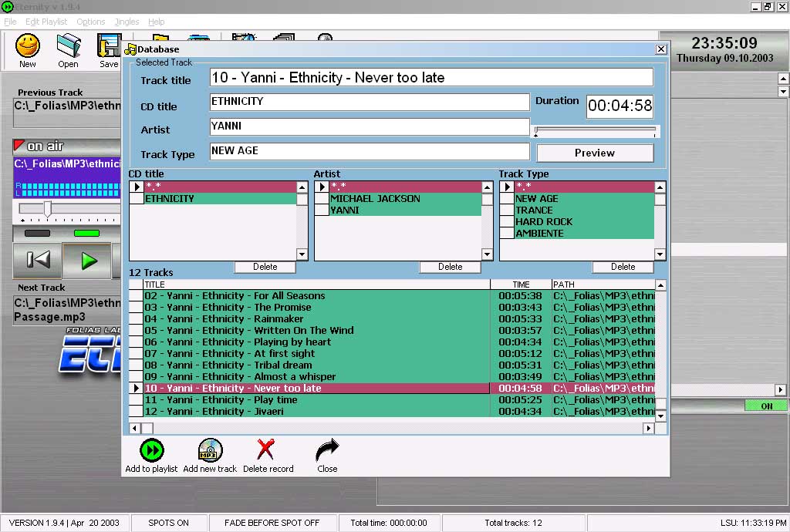The width and height of the screenshot is (790, 532).
Task: Adjust the preview position slider below Duration
Action: tap(596, 132)
